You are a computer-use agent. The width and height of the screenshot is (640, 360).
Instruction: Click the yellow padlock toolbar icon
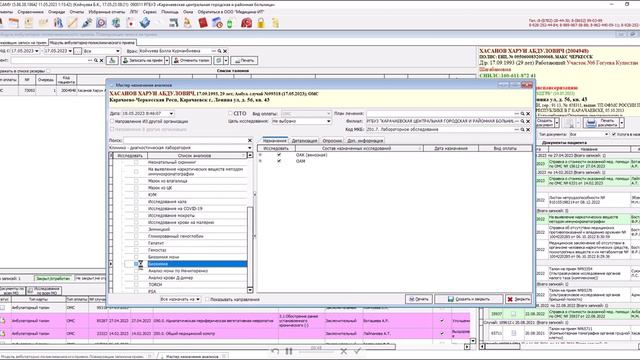[x=261, y=23]
